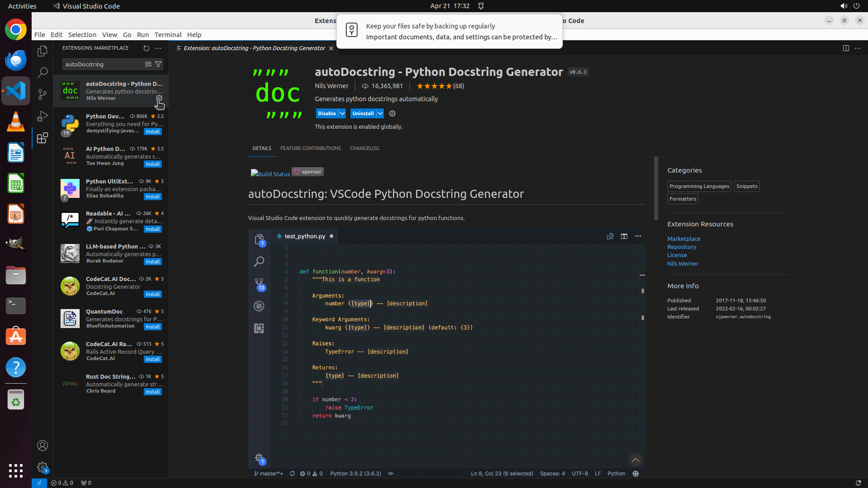Install the QuantumDoc extension
The image size is (868, 488).
pos(152,327)
